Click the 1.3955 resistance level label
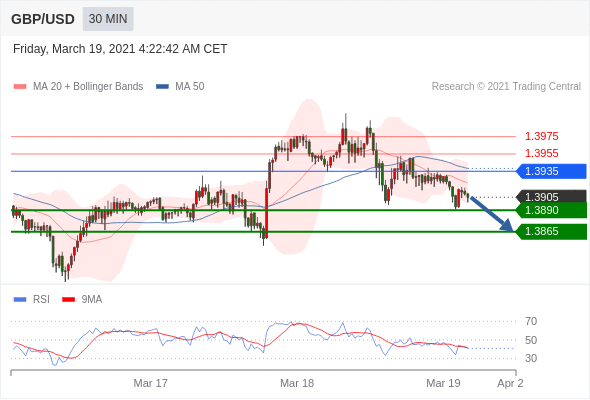590x400 pixels. [541, 153]
